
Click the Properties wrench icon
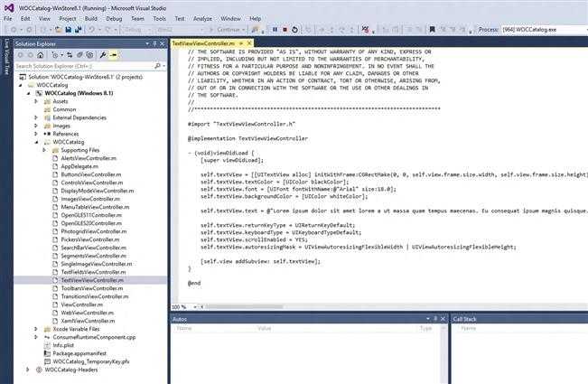point(102,55)
